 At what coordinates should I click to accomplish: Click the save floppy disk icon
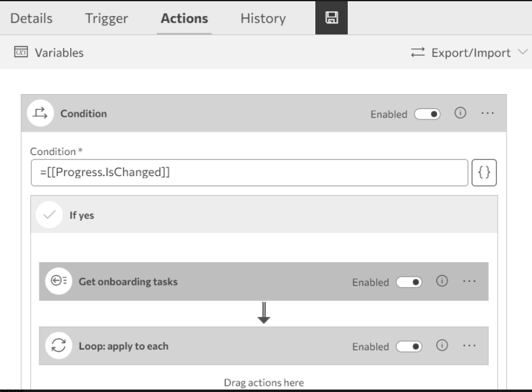(331, 18)
